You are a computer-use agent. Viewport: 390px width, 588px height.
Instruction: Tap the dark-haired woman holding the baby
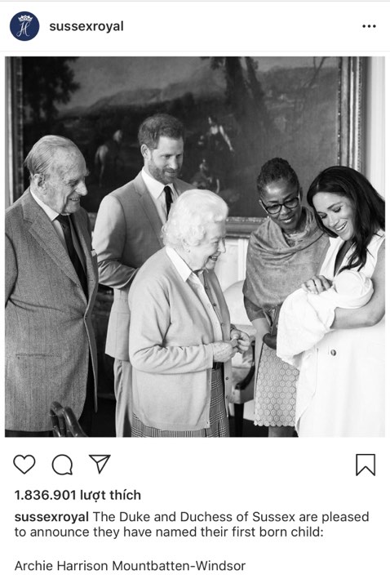[x=348, y=300]
